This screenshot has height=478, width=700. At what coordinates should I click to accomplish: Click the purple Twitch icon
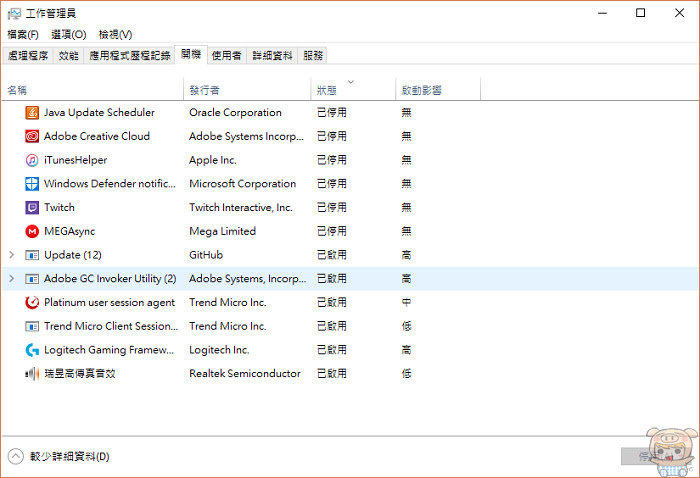(x=32, y=207)
